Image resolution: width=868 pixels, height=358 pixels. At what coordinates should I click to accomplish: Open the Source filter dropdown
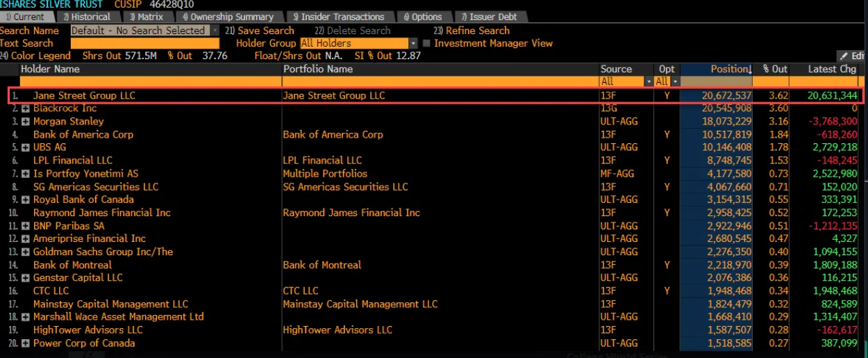click(649, 82)
